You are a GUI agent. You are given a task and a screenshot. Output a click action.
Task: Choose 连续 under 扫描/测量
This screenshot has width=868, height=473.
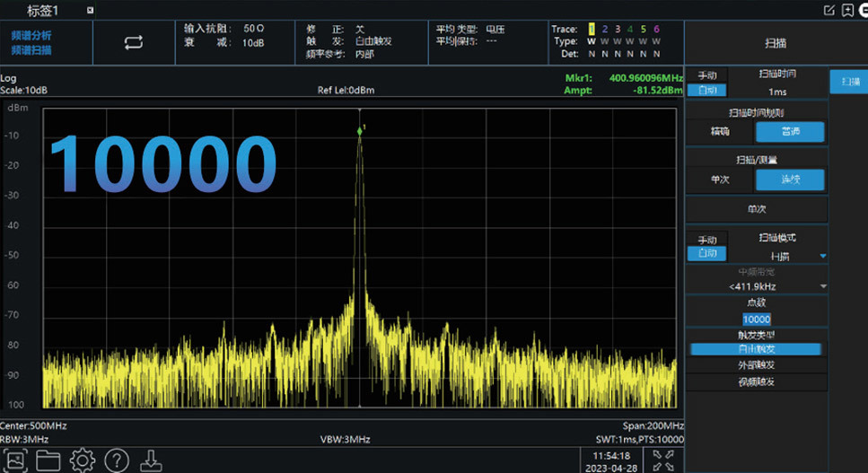pyautogui.click(x=790, y=180)
